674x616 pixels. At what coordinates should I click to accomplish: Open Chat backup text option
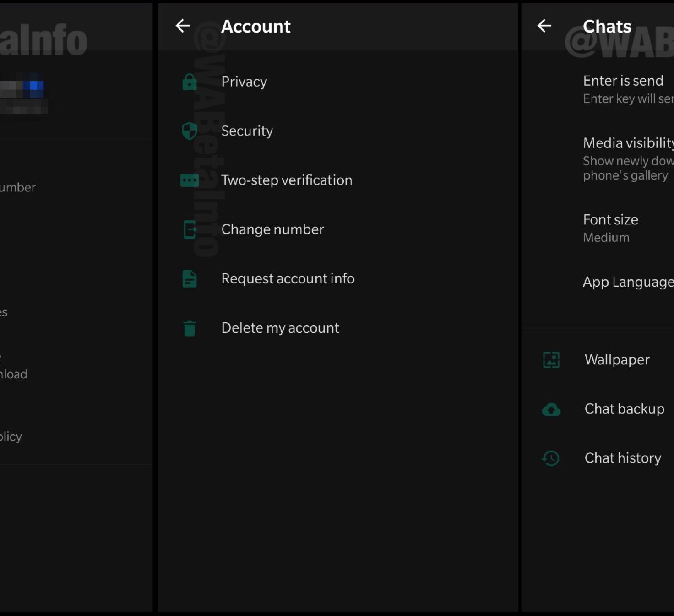pyautogui.click(x=624, y=409)
